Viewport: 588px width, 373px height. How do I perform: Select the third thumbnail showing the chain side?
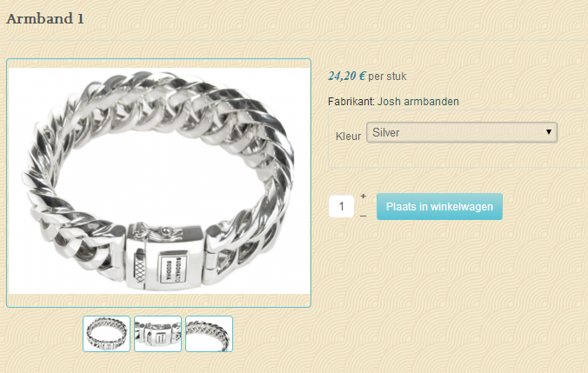tap(210, 334)
